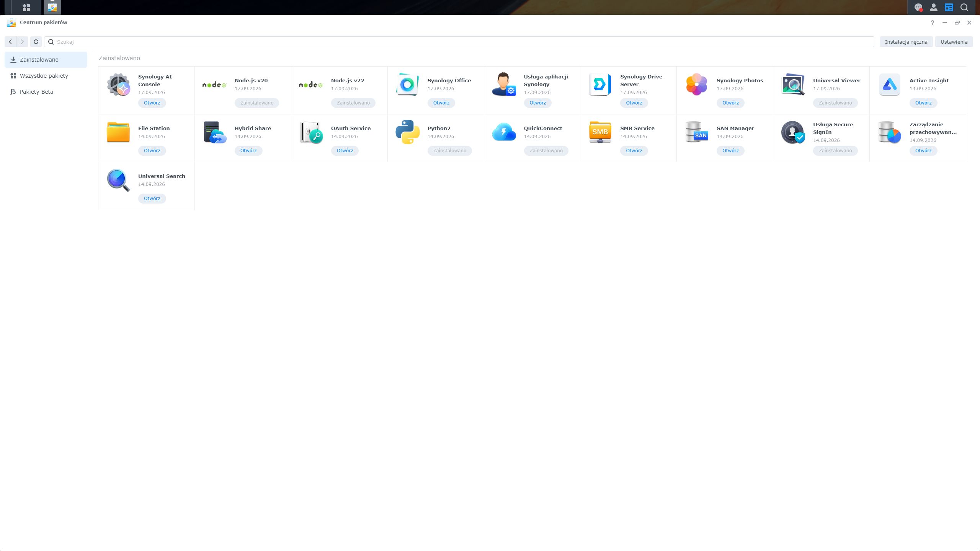
Task: Select the Universal Viewer package icon
Action: coord(793,85)
